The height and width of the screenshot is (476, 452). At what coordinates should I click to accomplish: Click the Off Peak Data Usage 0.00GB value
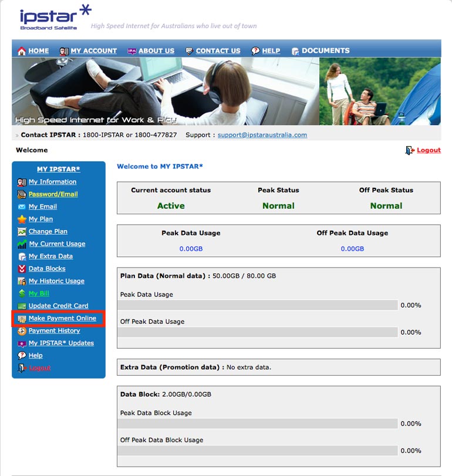pos(352,249)
